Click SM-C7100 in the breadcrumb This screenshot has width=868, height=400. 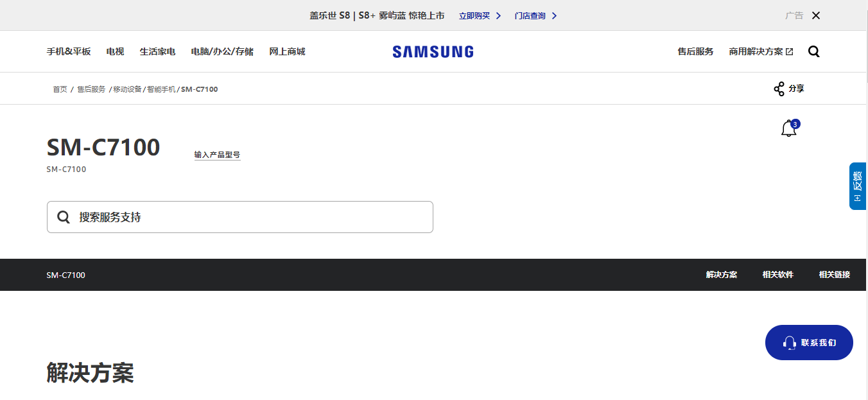click(200, 89)
